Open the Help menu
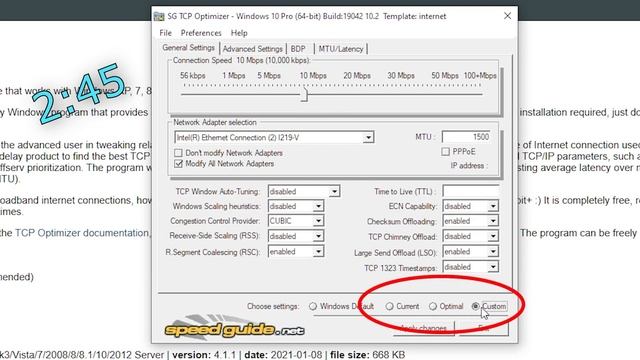Image resolution: width=640 pixels, height=360 pixels. point(239,33)
